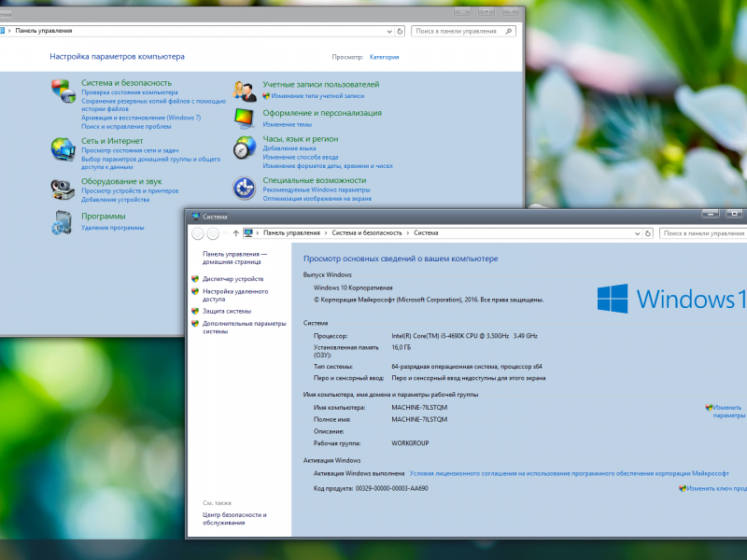747x560 pixels.
Task: Click Панель управления breadcrumb in Система window
Action: pos(291,232)
